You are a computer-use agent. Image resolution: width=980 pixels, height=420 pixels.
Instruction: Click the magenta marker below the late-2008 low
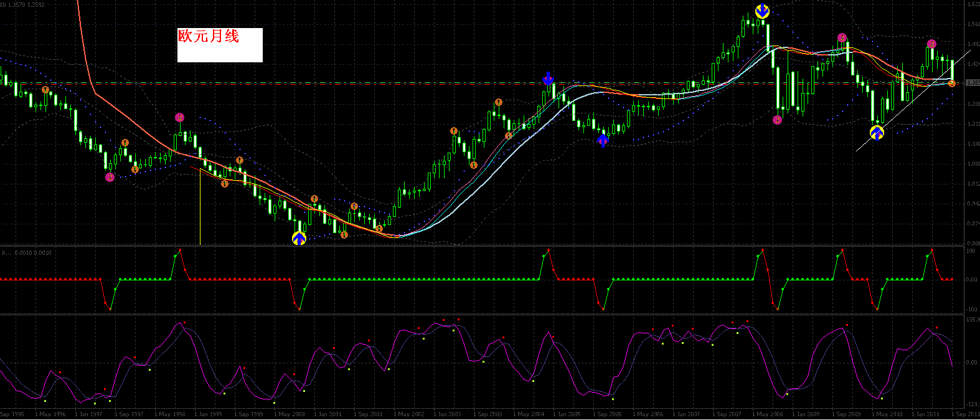(x=778, y=120)
